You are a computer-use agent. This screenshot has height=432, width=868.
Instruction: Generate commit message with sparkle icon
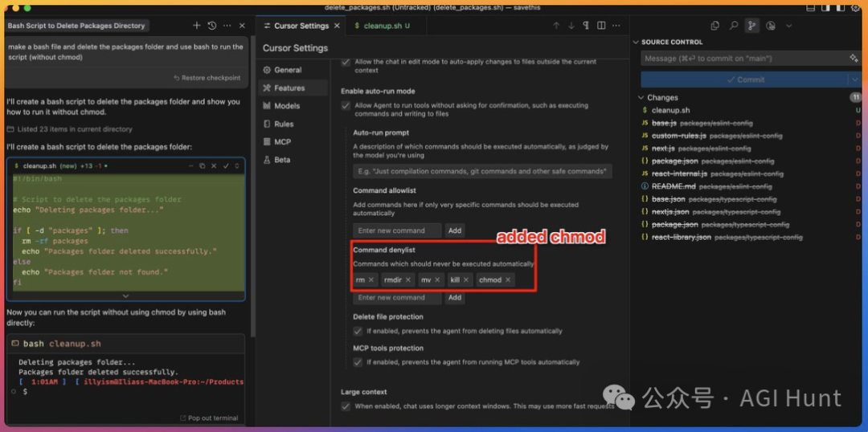[854, 59]
